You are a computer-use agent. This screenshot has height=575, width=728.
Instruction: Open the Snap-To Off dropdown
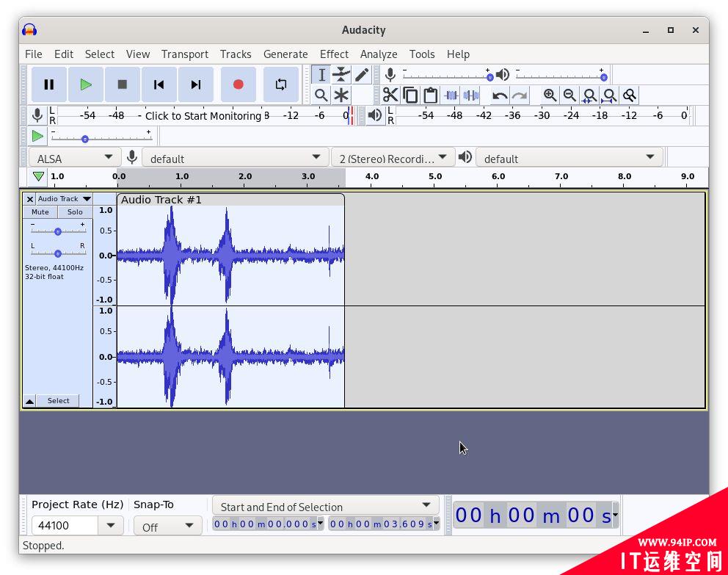[x=167, y=527]
